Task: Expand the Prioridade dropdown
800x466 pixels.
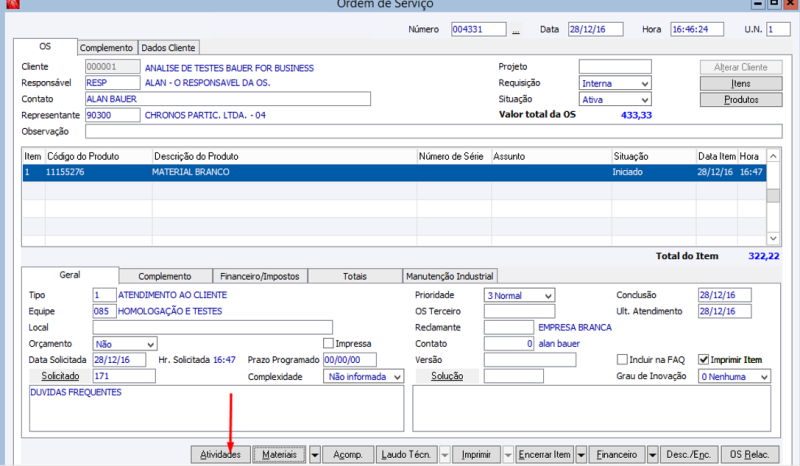Action: (x=548, y=296)
